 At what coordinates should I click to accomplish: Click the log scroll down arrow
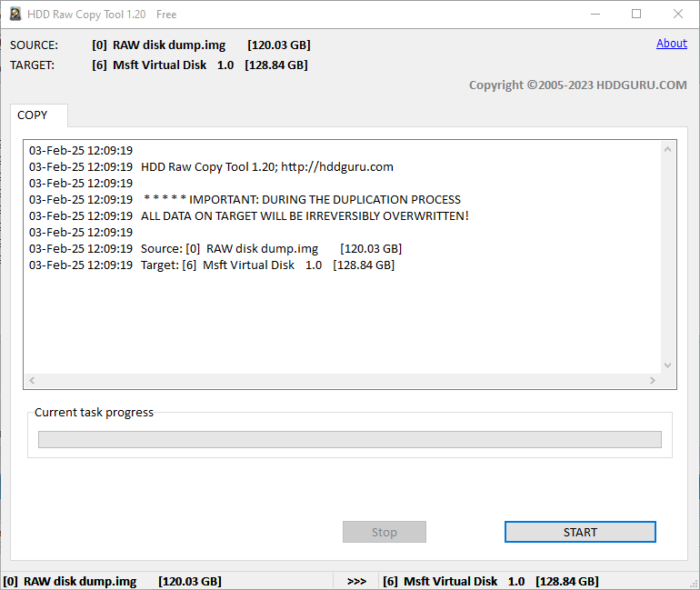coord(668,365)
